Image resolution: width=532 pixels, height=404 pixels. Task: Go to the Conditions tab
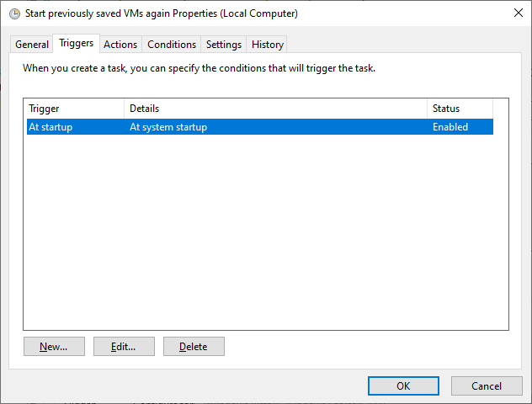[172, 45]
